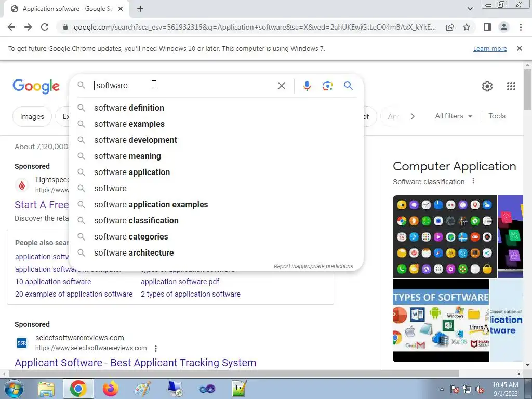Submit search with the blue magnifier
Viewport: 532px width, 399px height.
[x=348, y=86]
